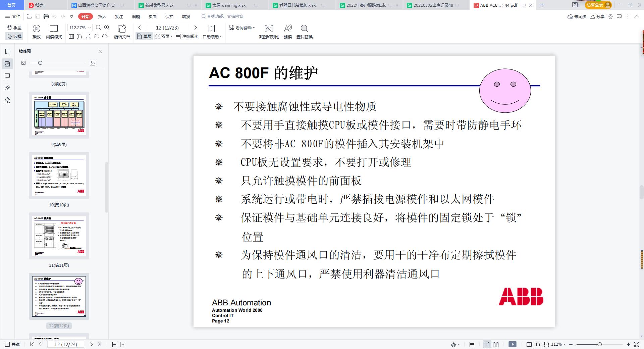Rotate page counterclockwise icon

click(x=97, y=36)
